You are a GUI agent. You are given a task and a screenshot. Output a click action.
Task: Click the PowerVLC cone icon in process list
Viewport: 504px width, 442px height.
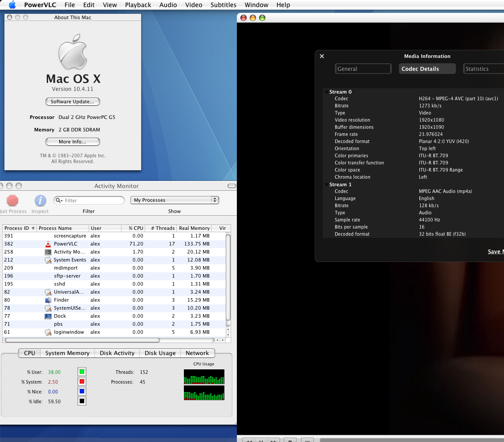point(48,244)
